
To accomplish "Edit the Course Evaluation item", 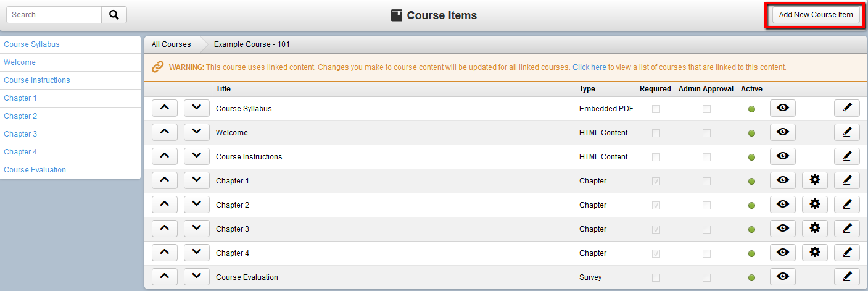I will click(x=846, y=277).
